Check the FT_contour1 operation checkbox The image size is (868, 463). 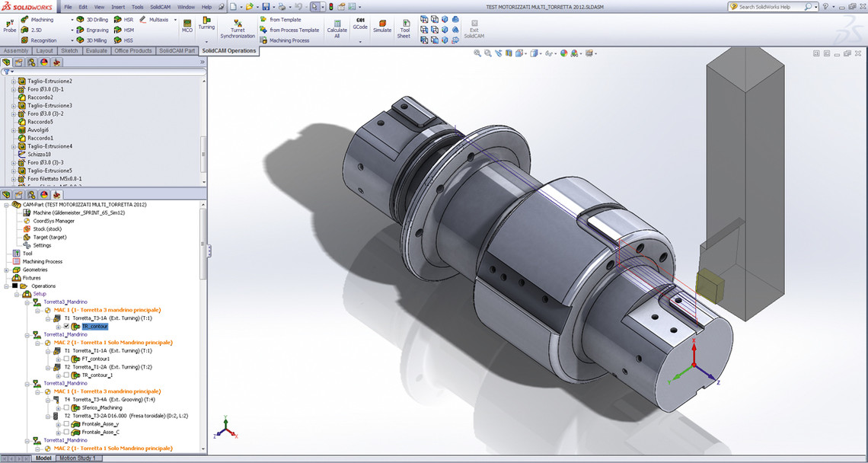click(x=66, y=359)
